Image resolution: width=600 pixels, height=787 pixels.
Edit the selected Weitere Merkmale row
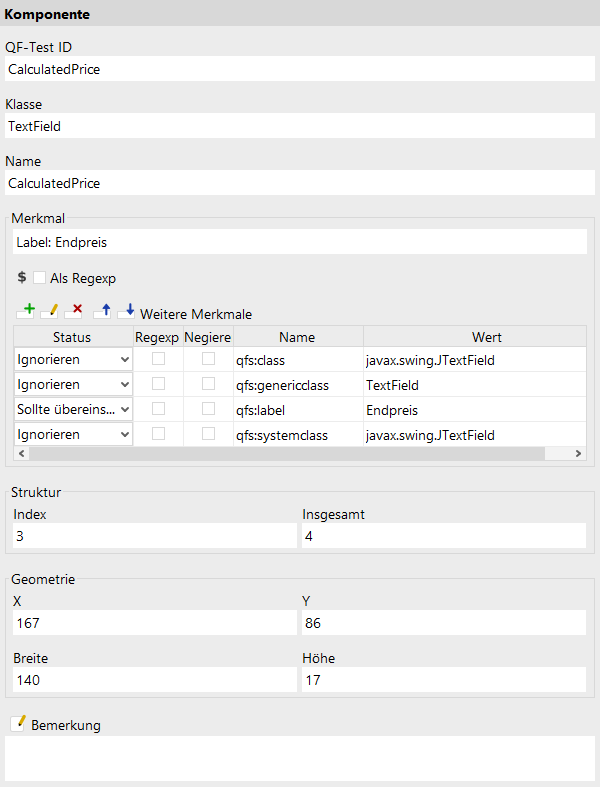click(50, 311)
